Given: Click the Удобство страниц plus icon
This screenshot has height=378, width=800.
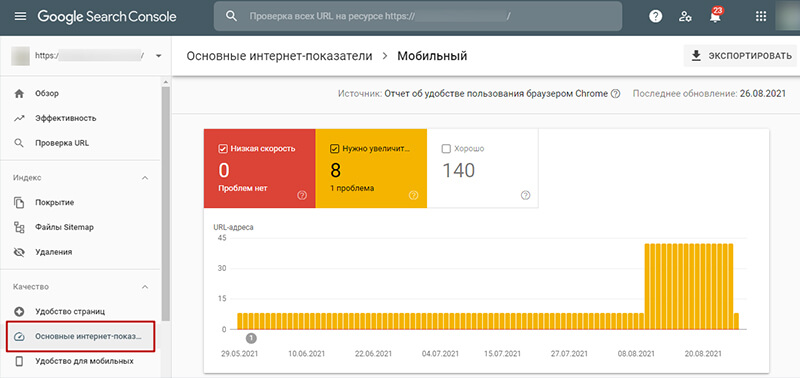Looking at the screenshot, I should point(19,312).
